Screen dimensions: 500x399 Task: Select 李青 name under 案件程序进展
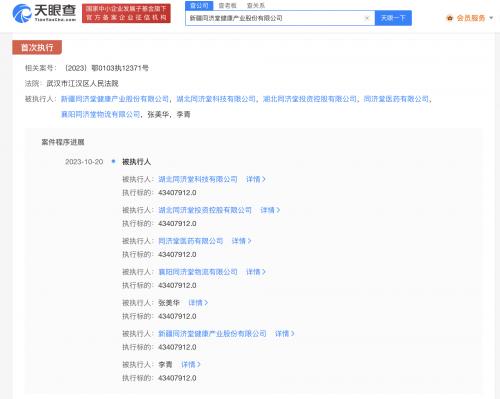[165, 365]
